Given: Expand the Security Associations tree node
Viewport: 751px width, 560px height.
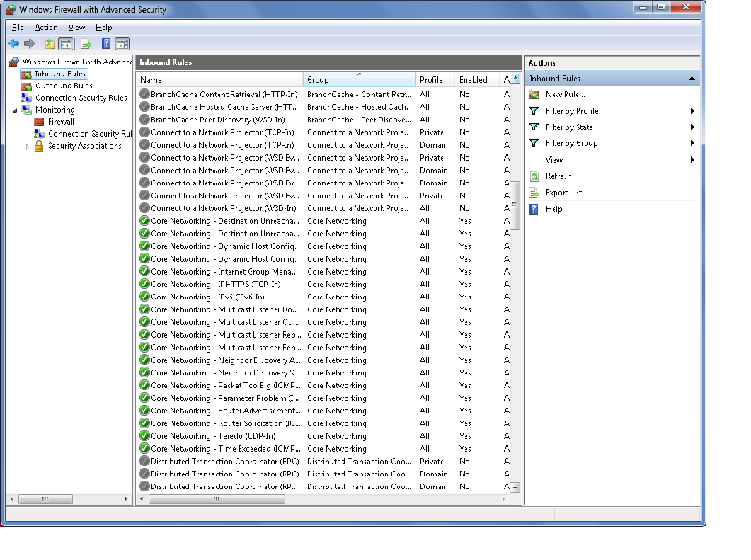Looking at the screenshot, I should (28, 147).
